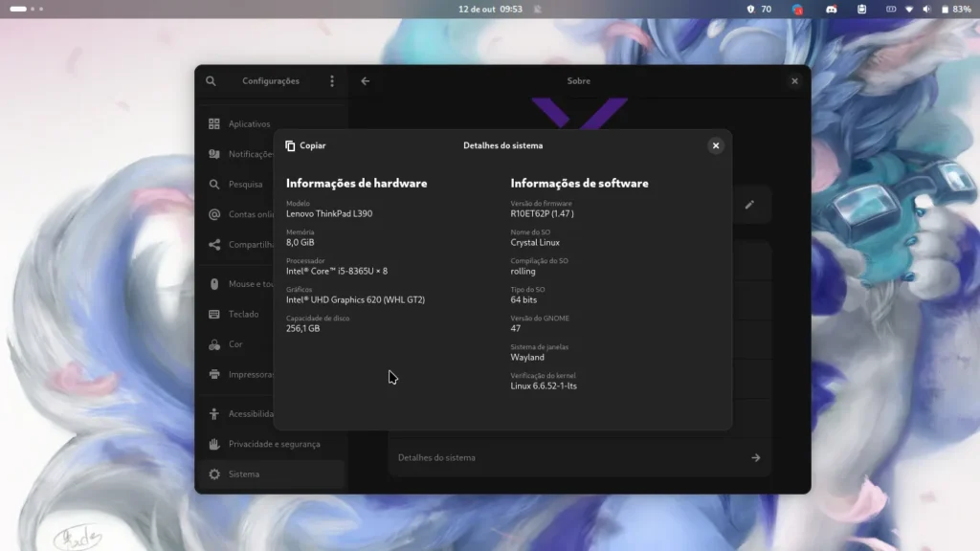Click the 8,0 GiB memory value
The image size is (980, 551).
click(300, 242)
